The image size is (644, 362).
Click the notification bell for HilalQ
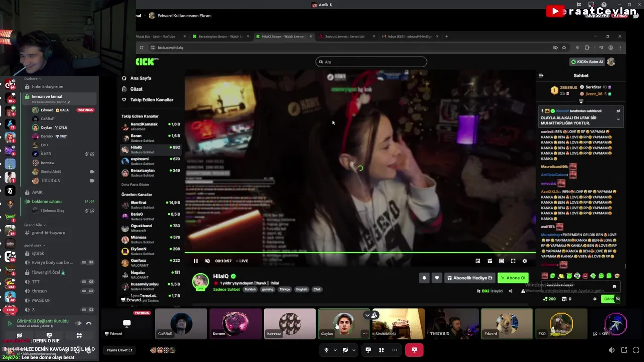coord(424,278)
